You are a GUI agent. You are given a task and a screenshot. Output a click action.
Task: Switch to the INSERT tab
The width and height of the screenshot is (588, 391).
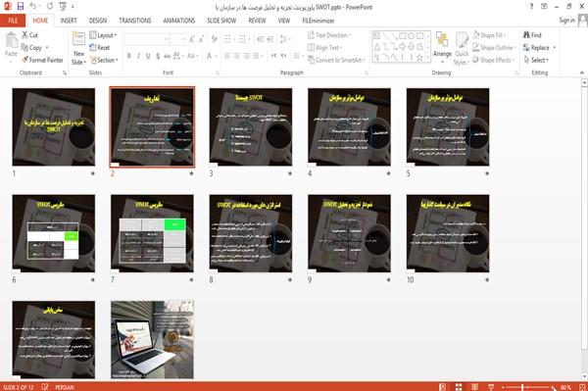69,21
